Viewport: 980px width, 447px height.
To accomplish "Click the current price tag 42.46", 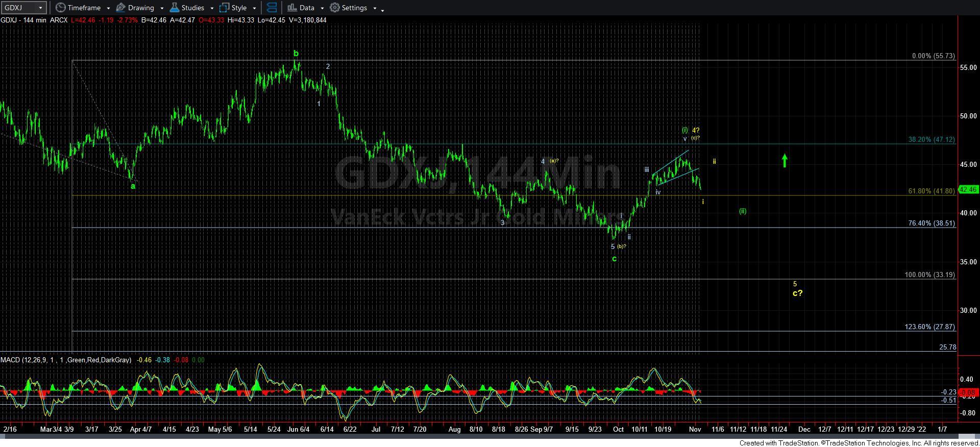I will 968,189.
